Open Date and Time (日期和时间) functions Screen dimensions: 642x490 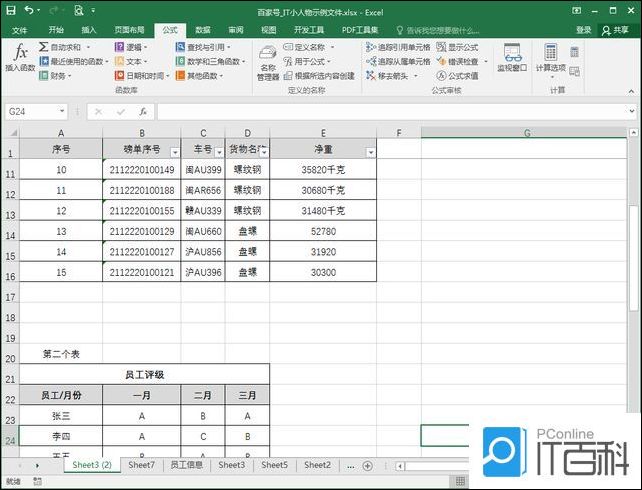(x=142, y=76)
